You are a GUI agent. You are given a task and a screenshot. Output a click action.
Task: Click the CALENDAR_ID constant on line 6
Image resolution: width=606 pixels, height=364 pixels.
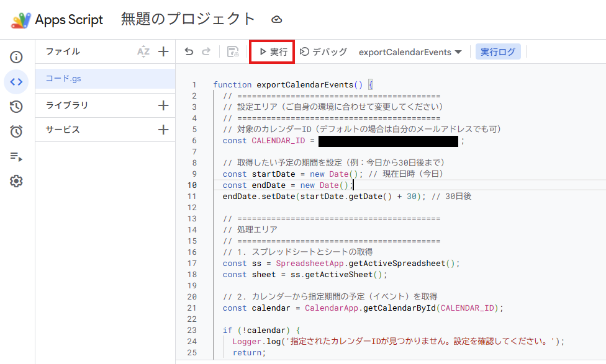tap(278, 141)
